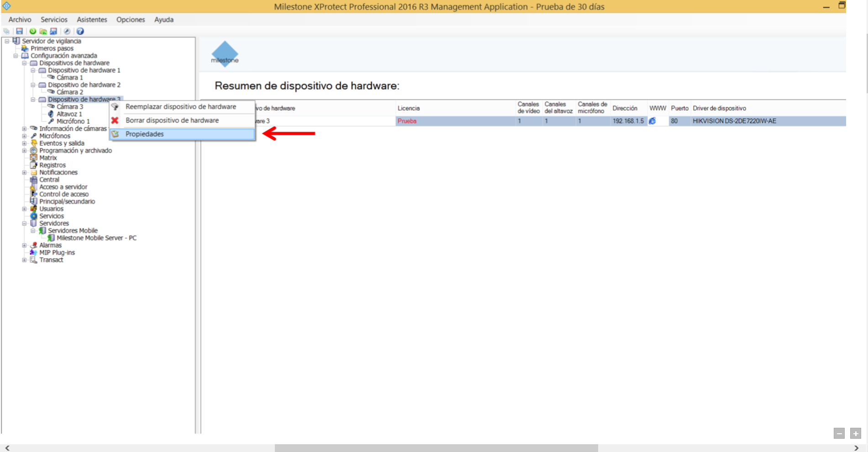The width and height of the screenshot is (868, 452).
Task: Click the folder import configuration toolbar icon
Action: coord(43,31)
